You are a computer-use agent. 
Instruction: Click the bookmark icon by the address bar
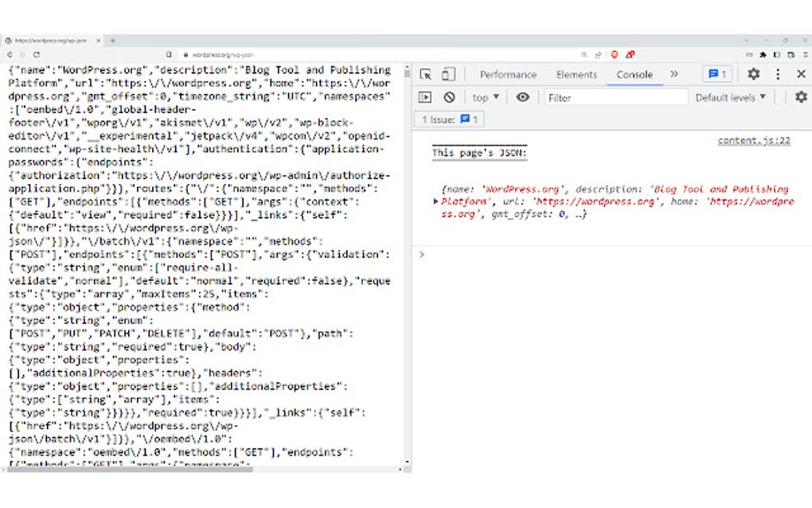pyautogui.click(x=169, y=54)
